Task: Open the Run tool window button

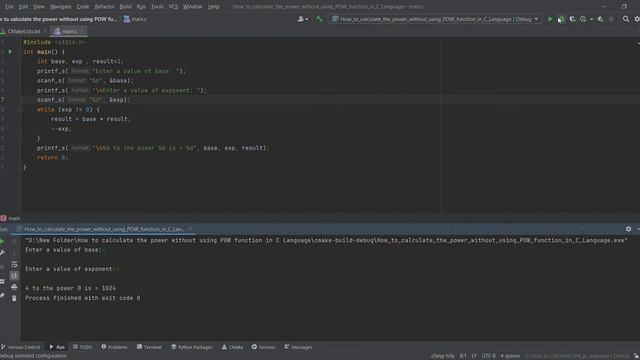Action: [x=57, y=347]
